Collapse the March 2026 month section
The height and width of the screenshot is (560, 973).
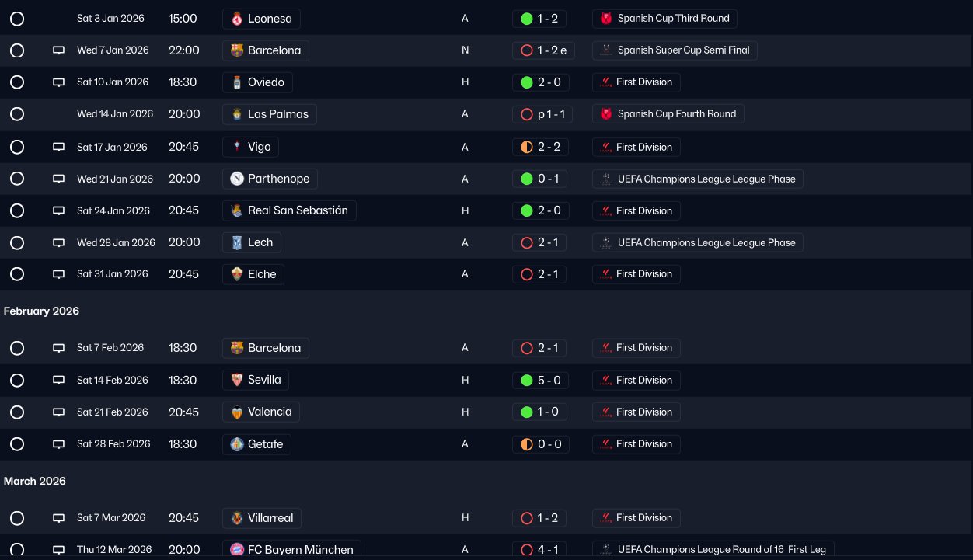[34, 481]
